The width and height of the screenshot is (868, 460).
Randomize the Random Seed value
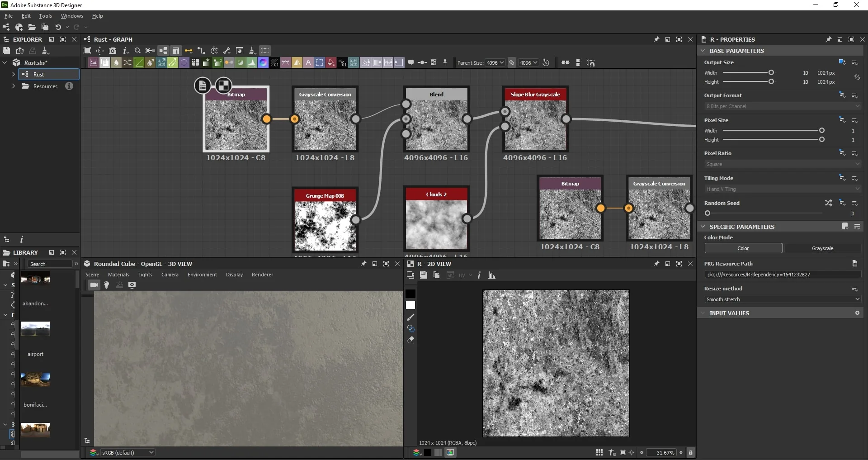point(828,203)
